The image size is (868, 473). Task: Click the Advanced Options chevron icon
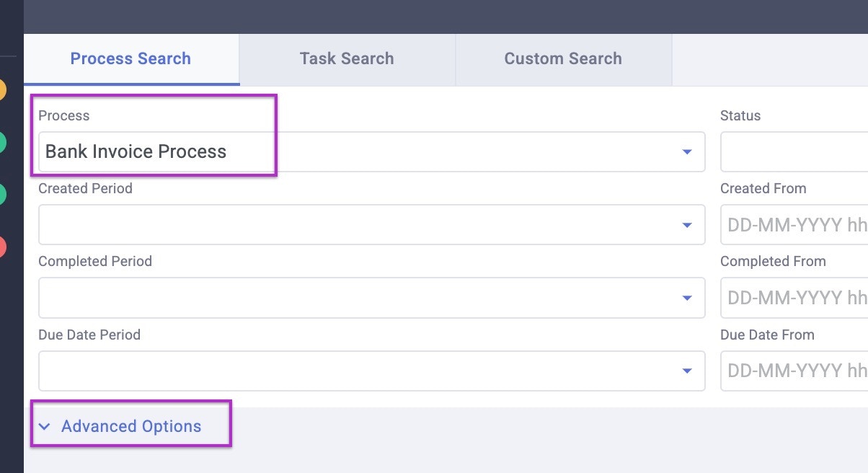click(45, 427)
